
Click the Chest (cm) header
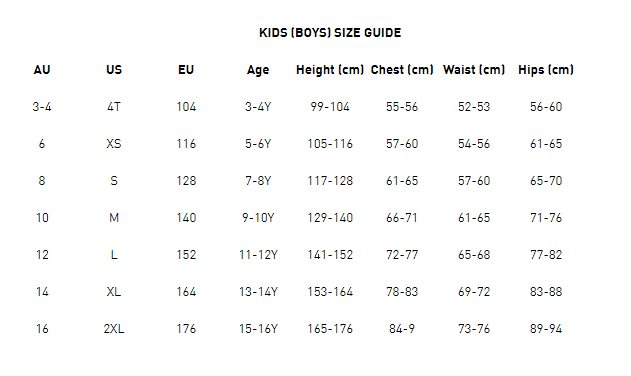pyautogui.click(x=402, y=70)
